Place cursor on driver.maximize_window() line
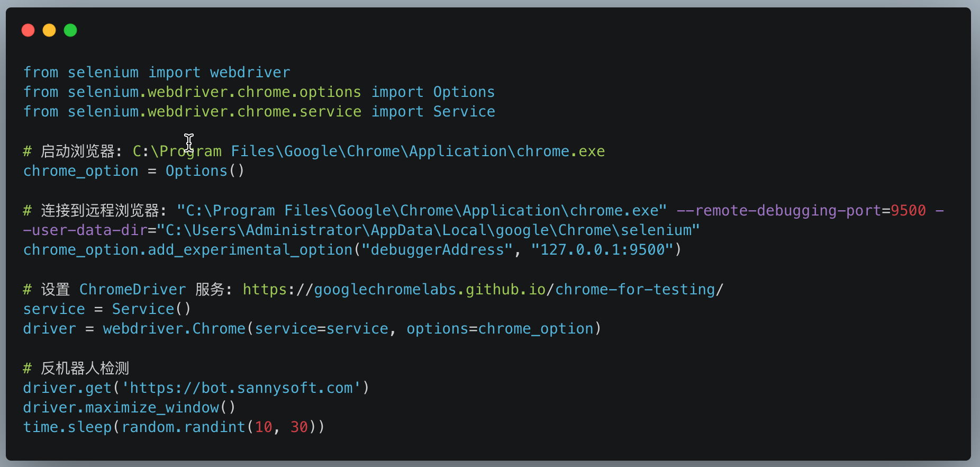 click(129, 408)
